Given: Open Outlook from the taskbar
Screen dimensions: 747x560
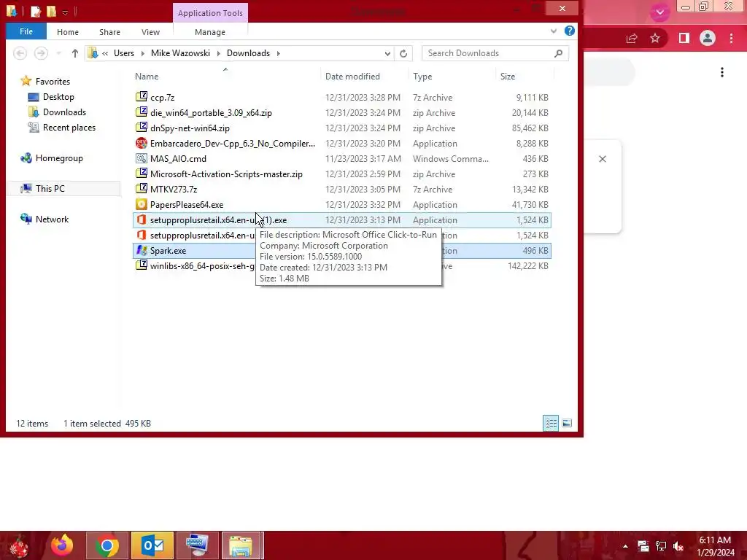Looking at the screenshot, I should [x=152, y=545].
